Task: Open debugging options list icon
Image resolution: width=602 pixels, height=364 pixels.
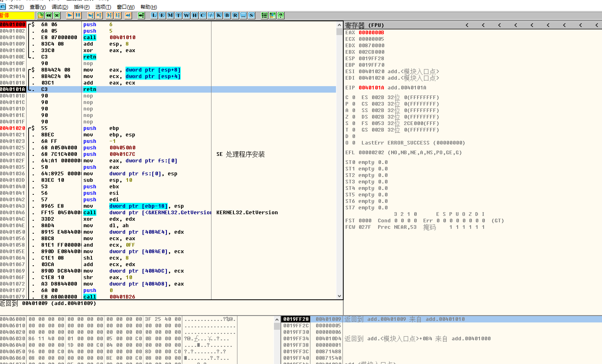Action: [264, 16]
